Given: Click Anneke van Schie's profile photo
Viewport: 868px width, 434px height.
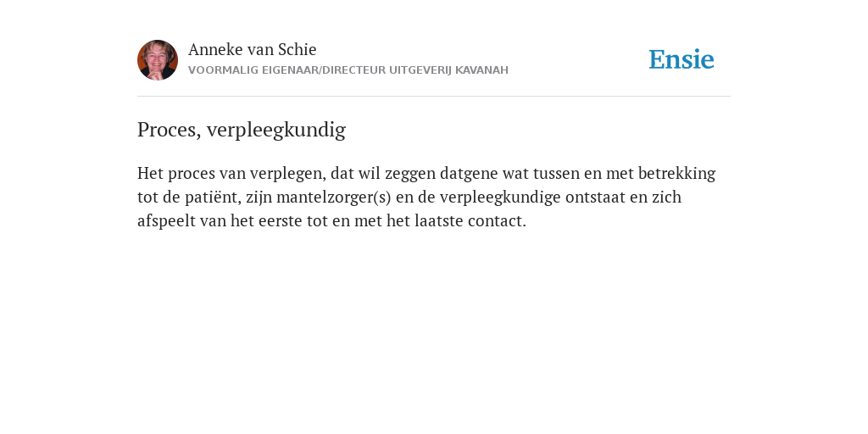Looking at the screenshot, I should point(158,60).
